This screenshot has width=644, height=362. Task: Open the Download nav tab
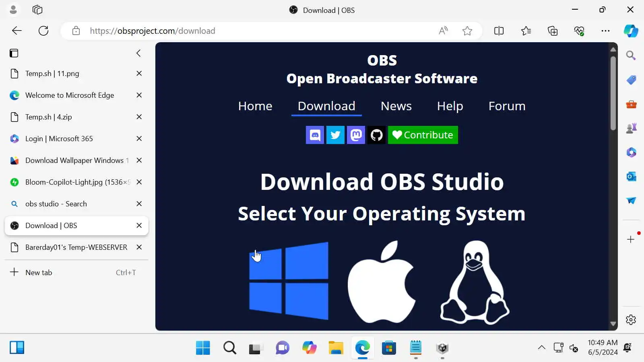pos(326,106)
